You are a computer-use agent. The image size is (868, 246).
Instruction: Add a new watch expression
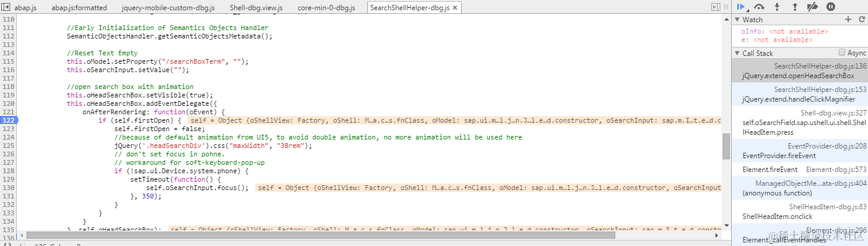pyautogui.click(x=848, y=19)
